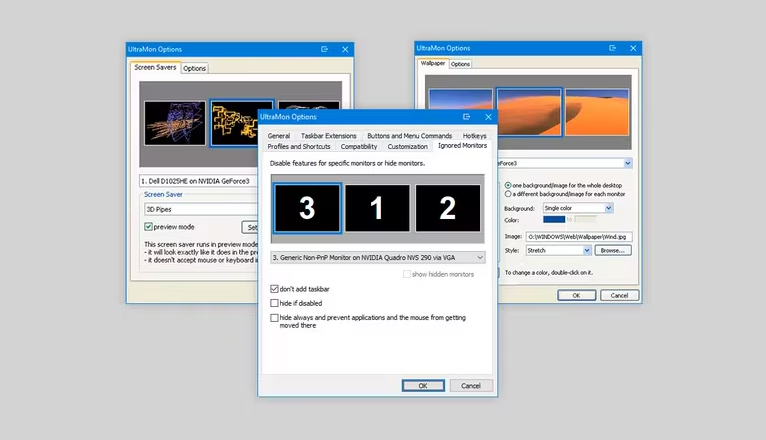Select monitor 2 in the monitor layout
Viewport: 766px width, 440px height.
click(447, 208)
